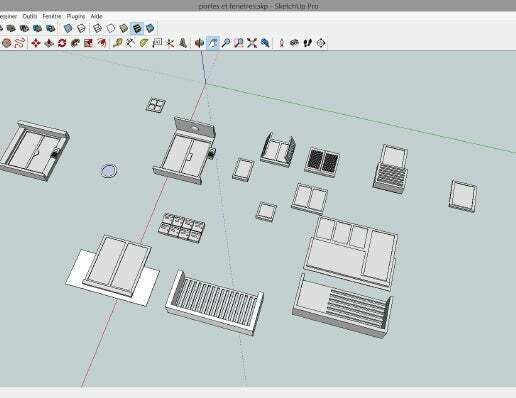Toggle X-ray face style

(x=68, y=28)
